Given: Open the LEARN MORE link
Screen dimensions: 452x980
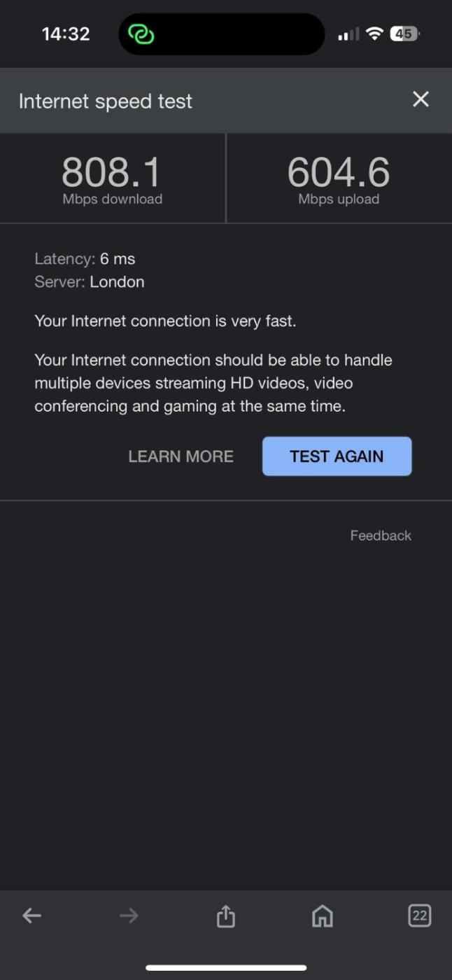Looking at the screenshot, I should [x=181, y=456].
